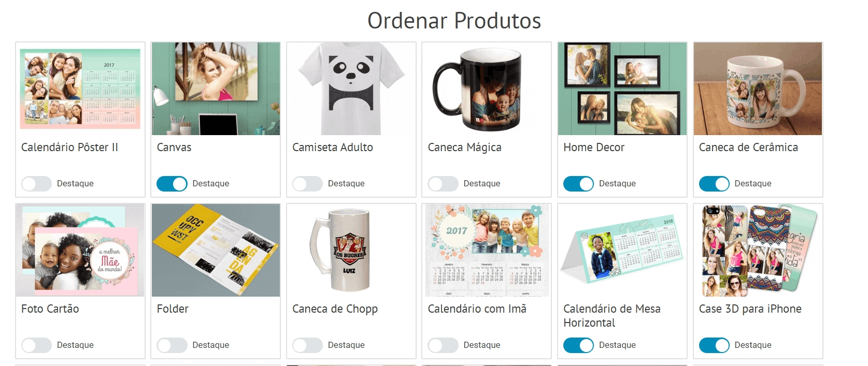Disable the Canvas Destaque toggle
868x366 pixels.
pyautogui.click(x=172, y=184)
